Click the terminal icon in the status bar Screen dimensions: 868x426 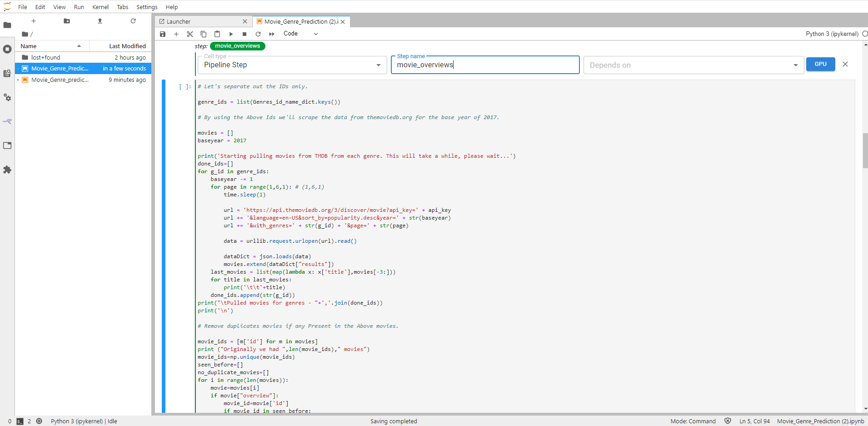coord(20,421)
